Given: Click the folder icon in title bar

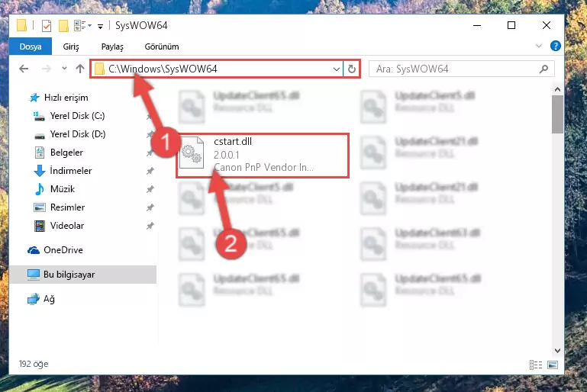Looking at the screenshot, I should [x=21, y=25].
